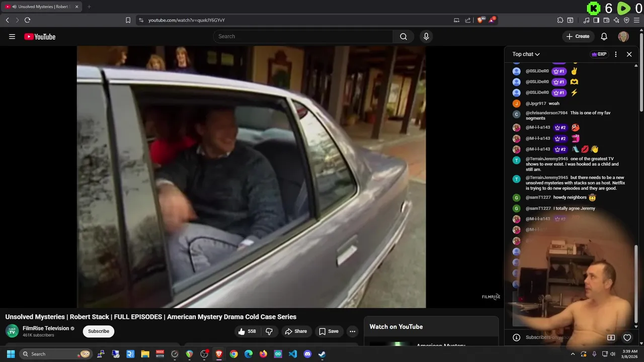
Task: Go to the YouTube home logo
Action: coord(40,36)
